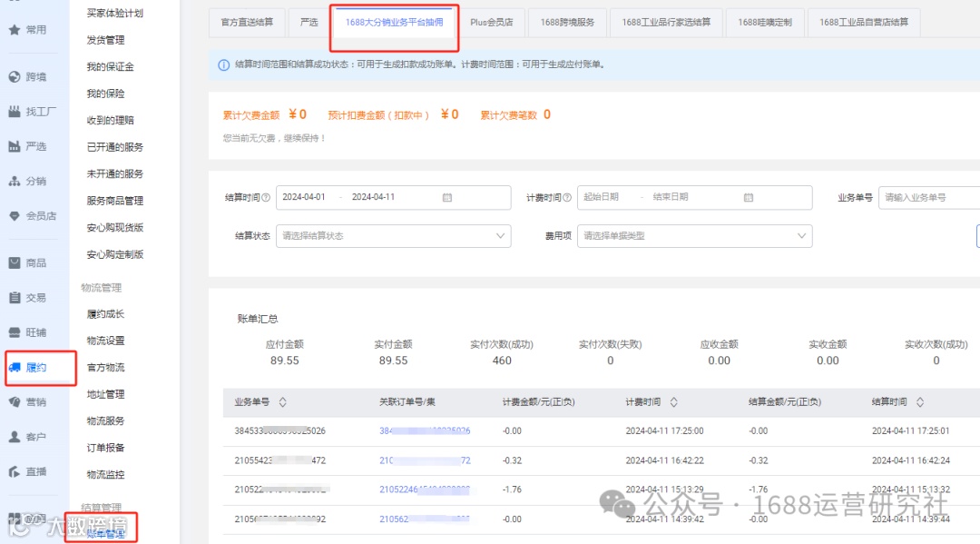Switch to the 严选 tab
The width and height of the screenshot is (980, 544).
click(x=309, y=23)
